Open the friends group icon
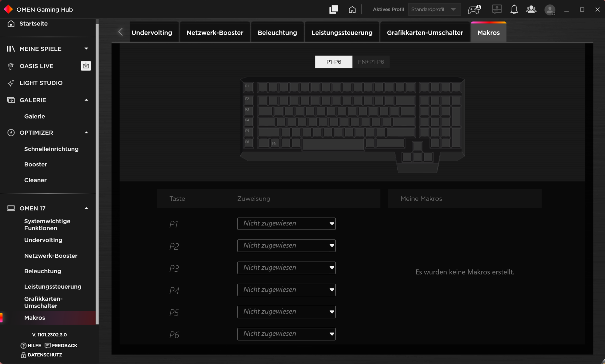Viewport: 605px width, 364px height. click(531, 9)
